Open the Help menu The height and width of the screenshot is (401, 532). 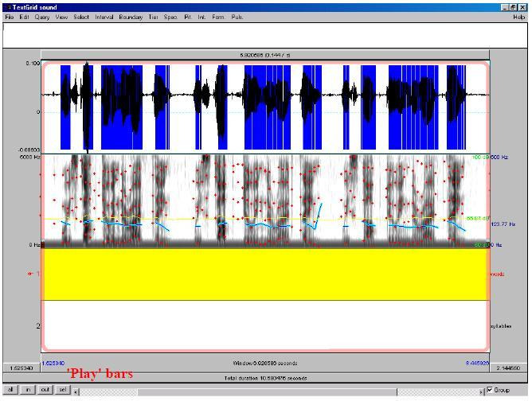tap(518, 17)
